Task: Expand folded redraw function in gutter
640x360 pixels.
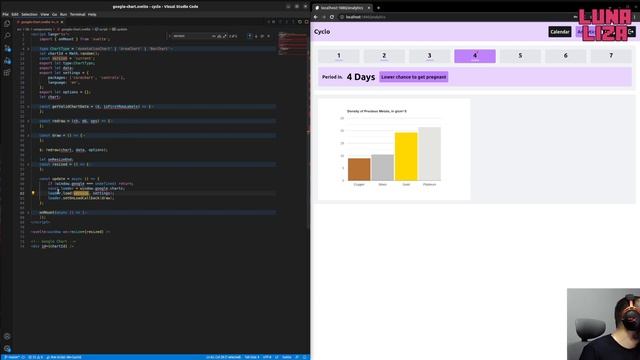Action: (28, 121)
